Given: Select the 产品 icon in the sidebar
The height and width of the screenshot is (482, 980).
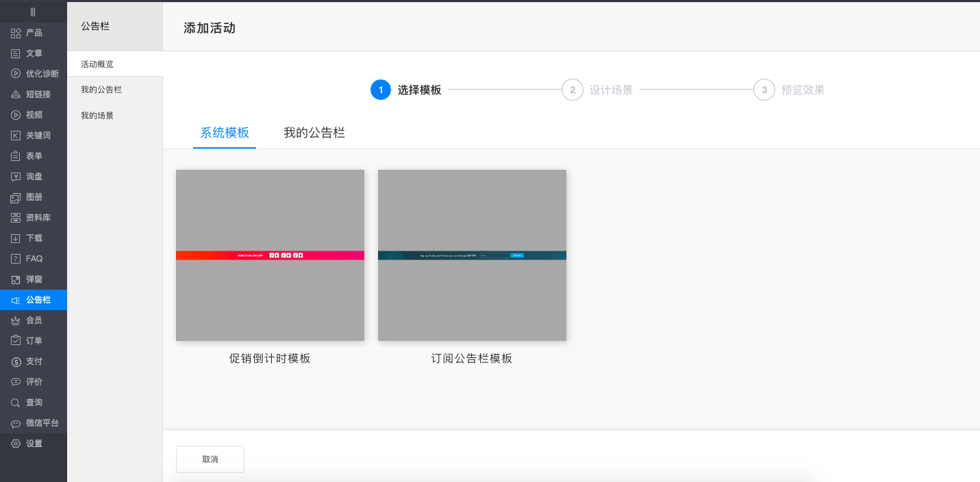Looking at the screenshot, I should [x=14, y=32].
